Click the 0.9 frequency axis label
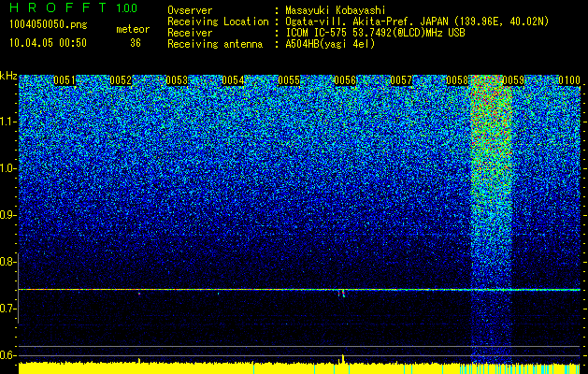Screen dimensions: 588x374 click(7, 215)
